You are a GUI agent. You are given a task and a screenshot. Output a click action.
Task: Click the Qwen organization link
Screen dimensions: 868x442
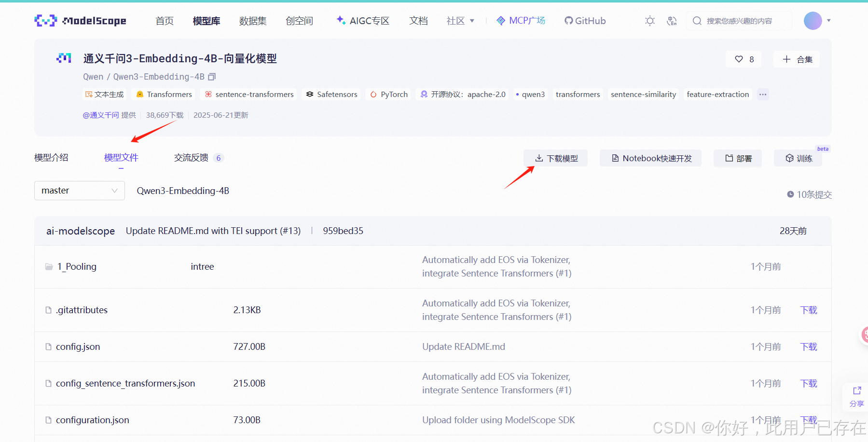[x=93, y=77]
